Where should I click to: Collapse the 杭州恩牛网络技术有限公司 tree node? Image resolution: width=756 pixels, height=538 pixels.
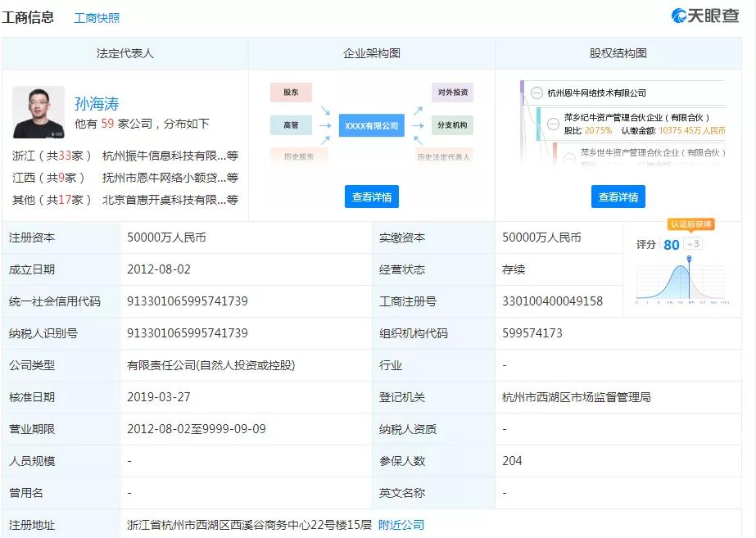click(536, 93)
